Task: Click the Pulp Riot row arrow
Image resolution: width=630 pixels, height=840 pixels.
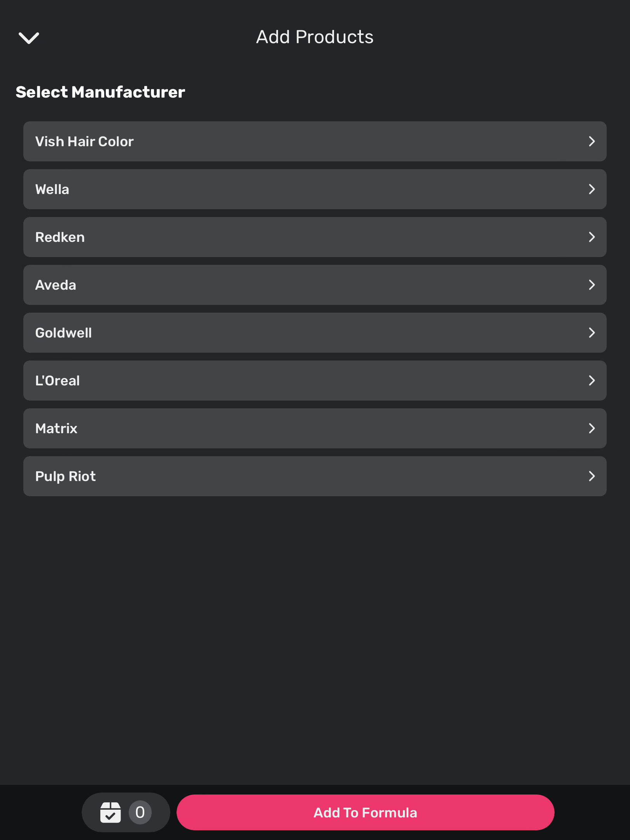Action: click(591, 476)
